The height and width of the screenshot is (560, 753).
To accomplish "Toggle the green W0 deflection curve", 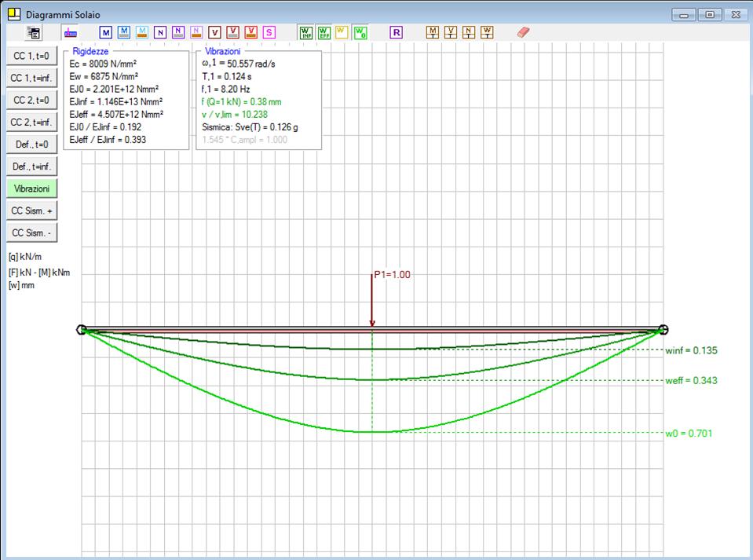I will [360, 32].
